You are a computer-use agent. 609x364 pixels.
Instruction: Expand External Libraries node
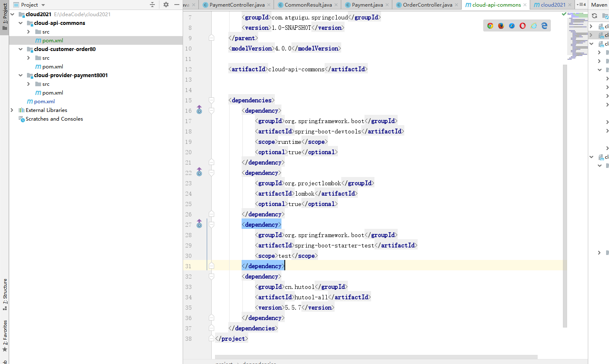[12, 110]
